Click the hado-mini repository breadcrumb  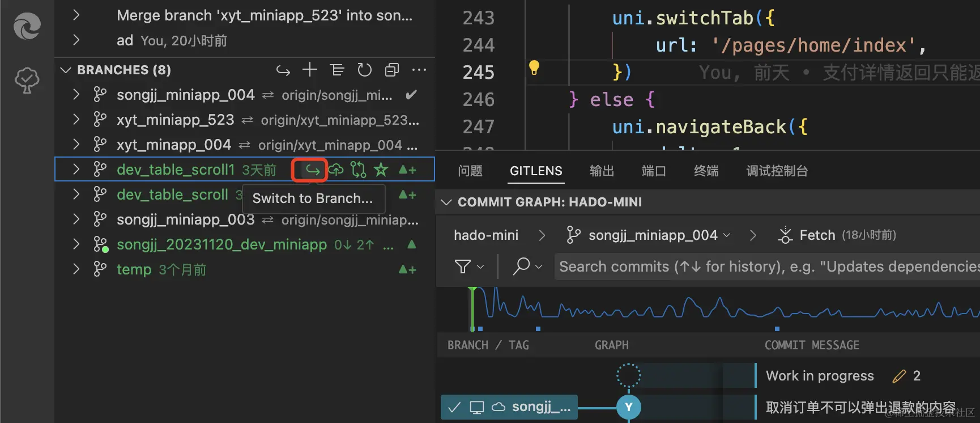(486, 235)
